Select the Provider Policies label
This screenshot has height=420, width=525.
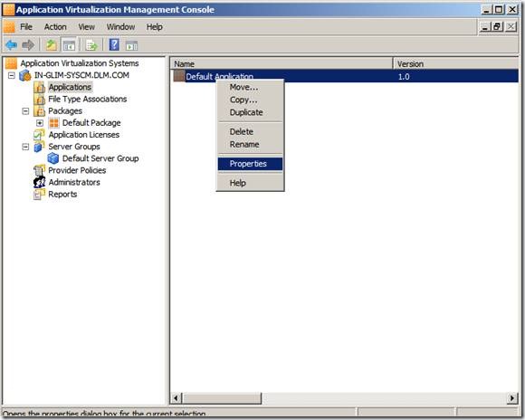click(77, 170)
